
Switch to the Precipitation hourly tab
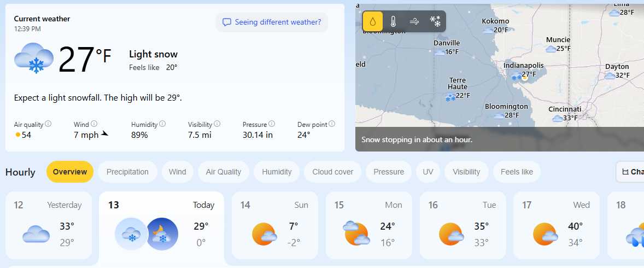point(127,172)
